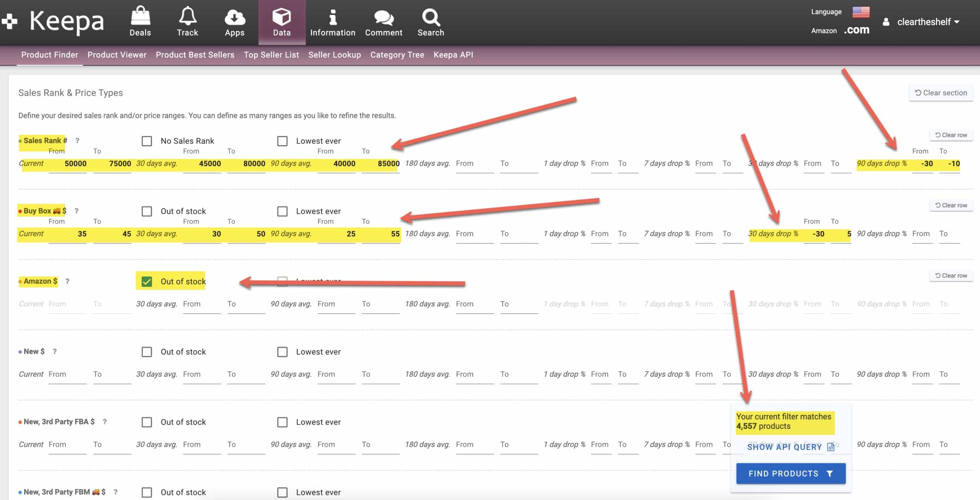Image resolution: width=980 pixels, height=500 pixels.
Task: Open the Information icon
Action: click(333, 17)
